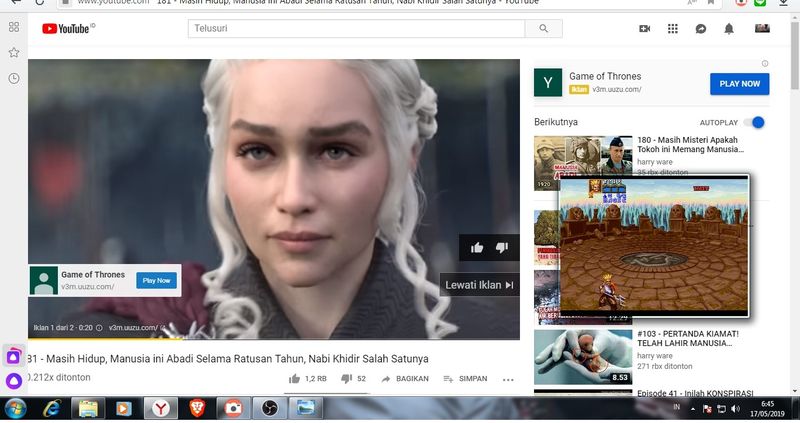Image resolution: width=800 pixels, height=423 pixels.
Task: Click the YouTube logo
Action: pos(67,29)
